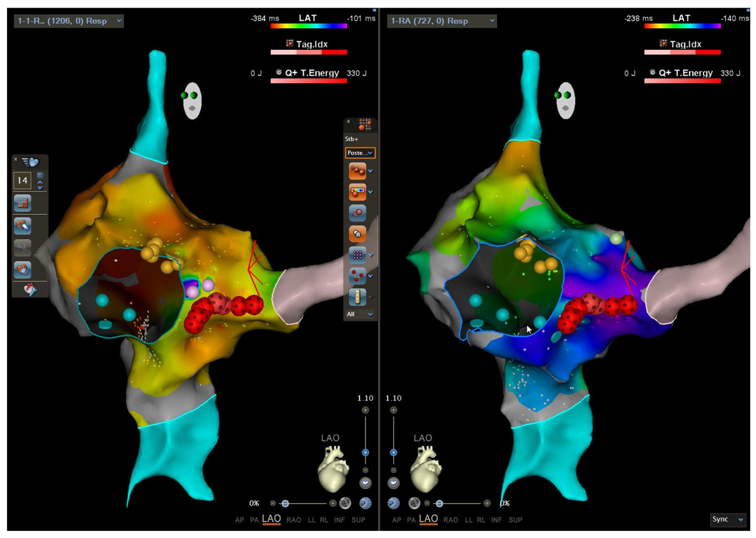This screenshot has width=756, height=538.
Task: Open the heart wrench settings icon
Action: 30,289
